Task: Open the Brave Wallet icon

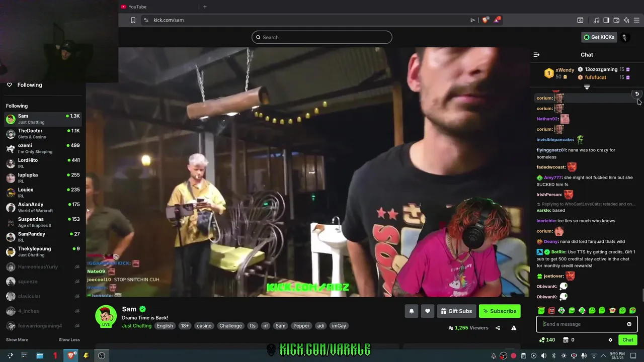Action: tap(616, 20)
